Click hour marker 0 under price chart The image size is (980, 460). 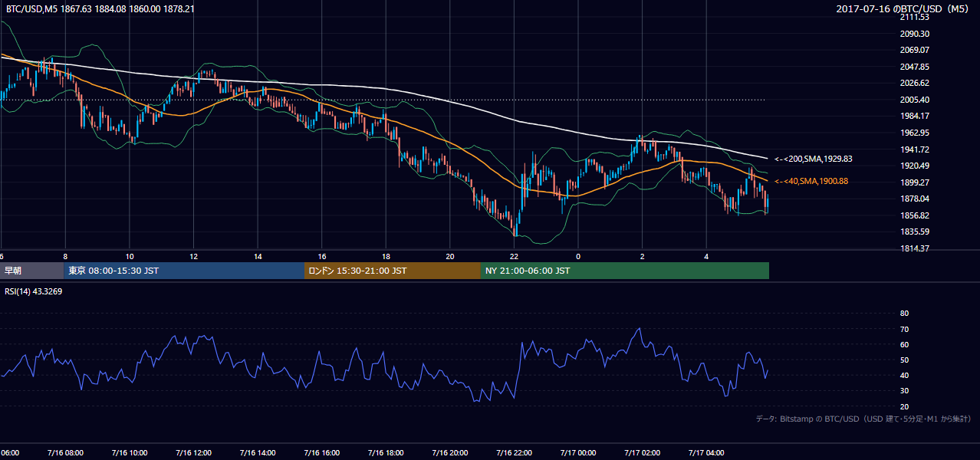coord(578,256)
